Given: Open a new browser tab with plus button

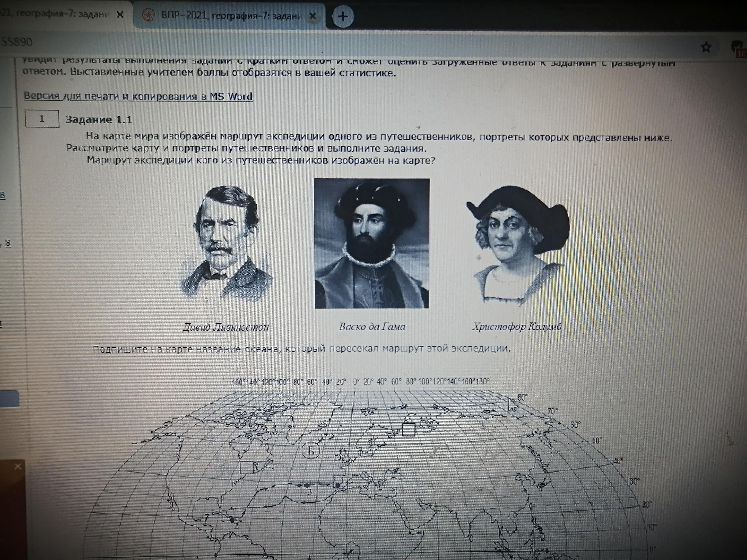Looking at the screenshot, I should [343, 16].
